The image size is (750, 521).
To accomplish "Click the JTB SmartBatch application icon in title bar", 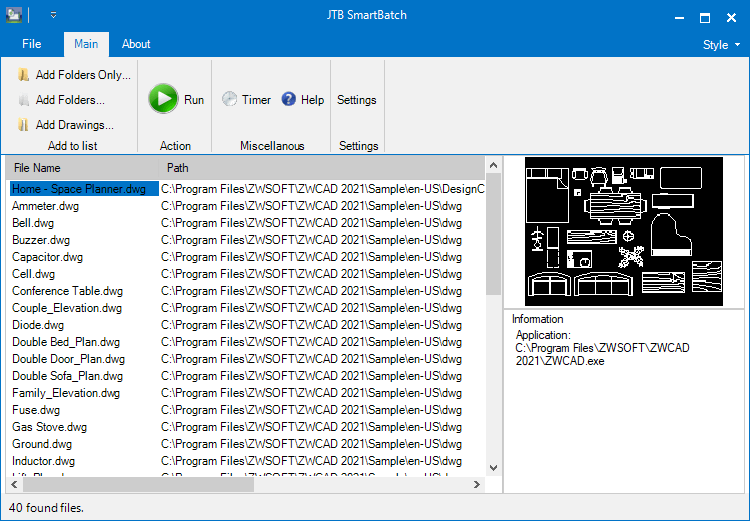I will pyautogui.click(x=14, y=15).
